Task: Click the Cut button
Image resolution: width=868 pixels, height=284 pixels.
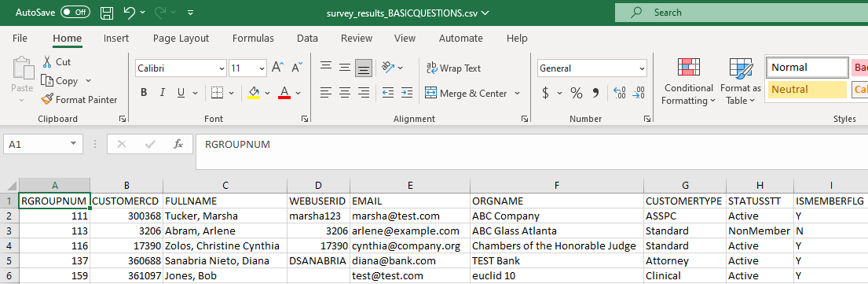Action: coord(57,62)
